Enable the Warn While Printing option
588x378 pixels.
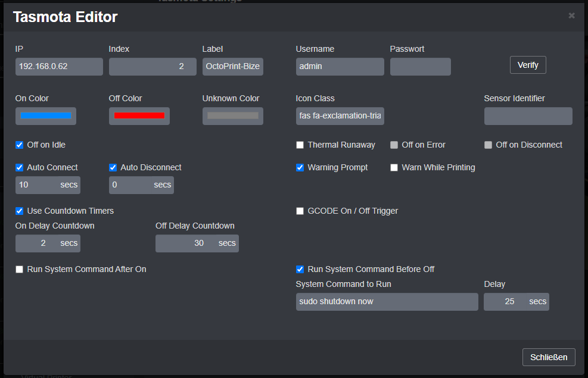(394, 167)
